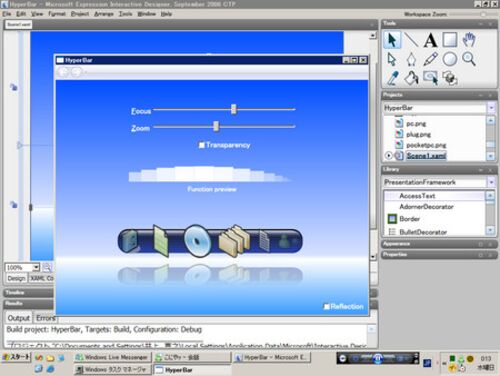Switch to the Design view button

[16, 278]
